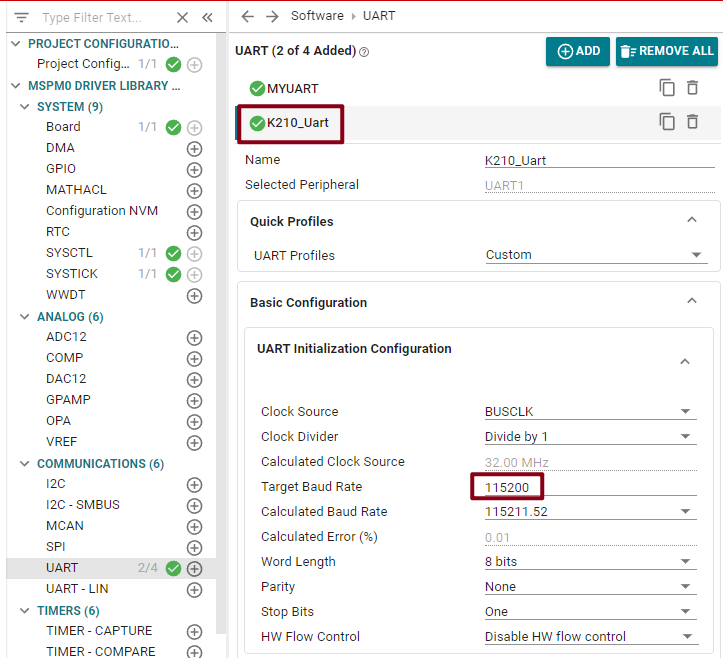Add an SPI module with plus icon
Image resolution: width=723 pixels, height=658 pixels.
point(194,548)
